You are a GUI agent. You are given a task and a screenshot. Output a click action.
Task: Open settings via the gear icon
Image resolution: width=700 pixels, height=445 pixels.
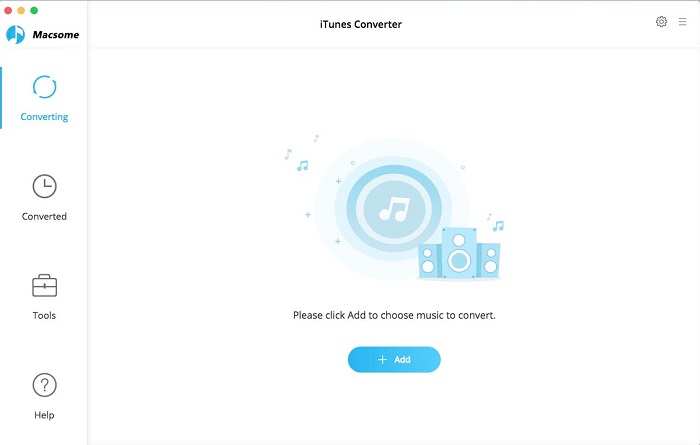tap(661, 21)
